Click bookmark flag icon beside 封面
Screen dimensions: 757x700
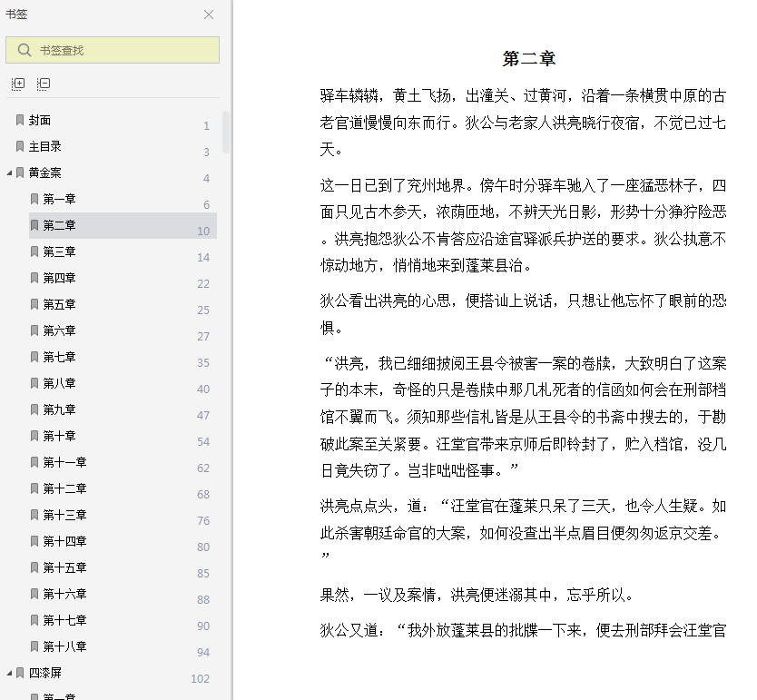click(x=20, y=120)
